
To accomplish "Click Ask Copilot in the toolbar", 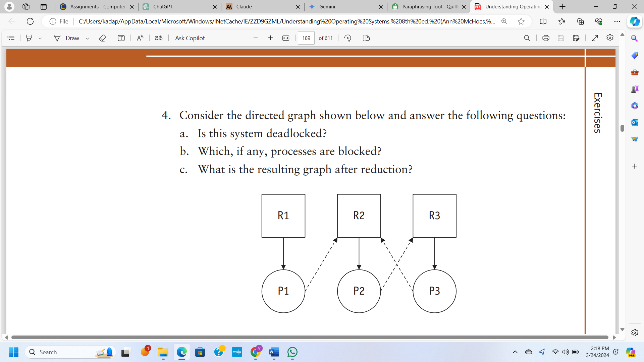I will point(190,38).
